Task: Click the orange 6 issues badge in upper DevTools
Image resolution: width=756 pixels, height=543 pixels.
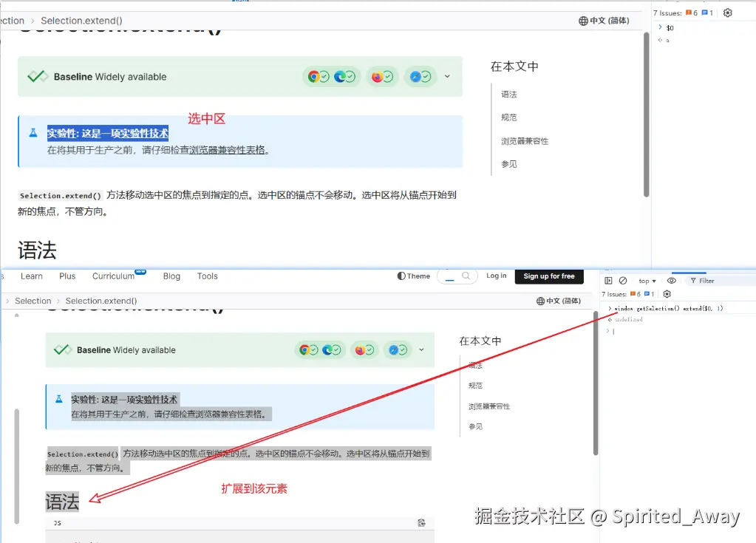Action: click(692, 13)
